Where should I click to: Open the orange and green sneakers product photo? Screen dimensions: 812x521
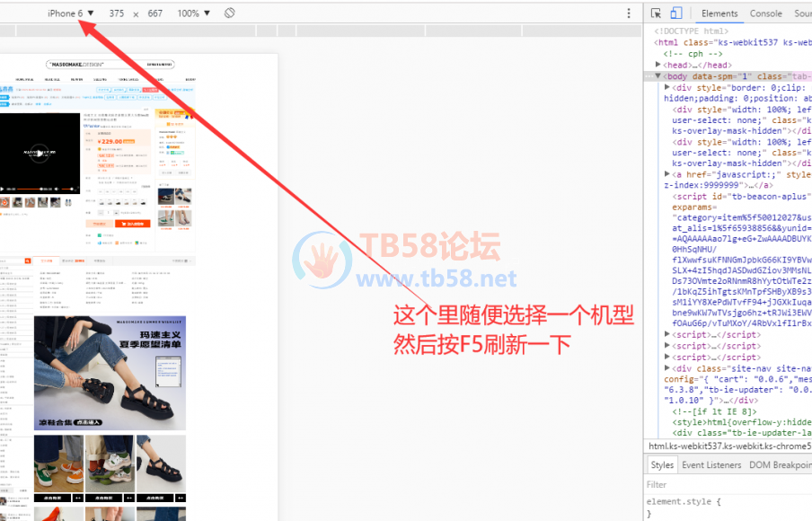(58, 464)
